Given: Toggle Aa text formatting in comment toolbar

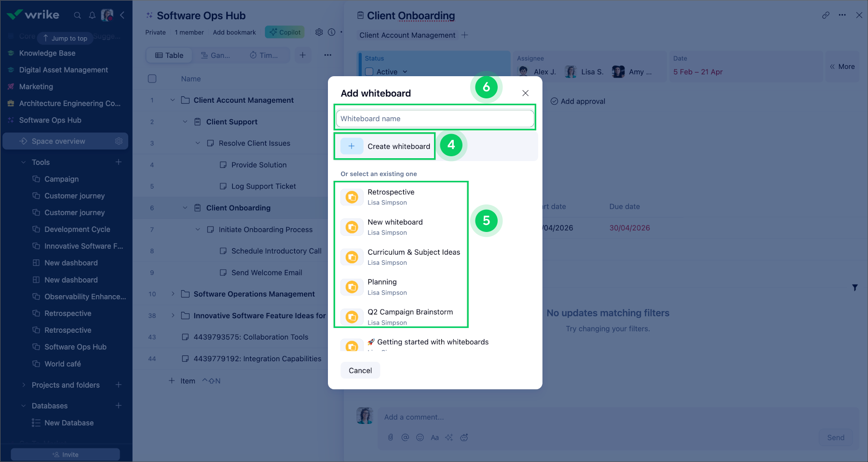Looking at the screenshot, I should [x=435, y=437].
